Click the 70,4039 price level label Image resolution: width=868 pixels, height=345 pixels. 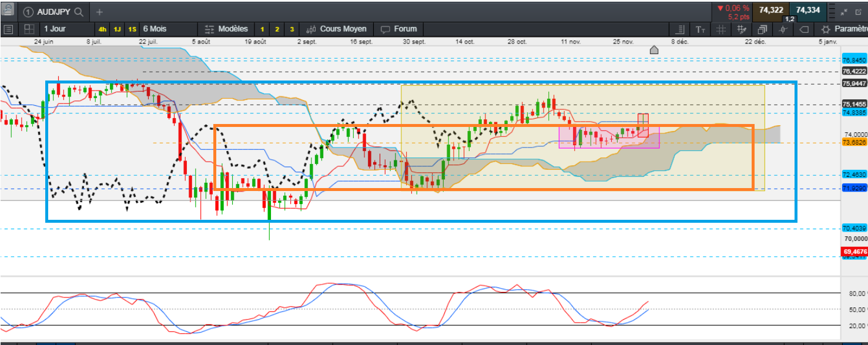click(x=854, y=228)
